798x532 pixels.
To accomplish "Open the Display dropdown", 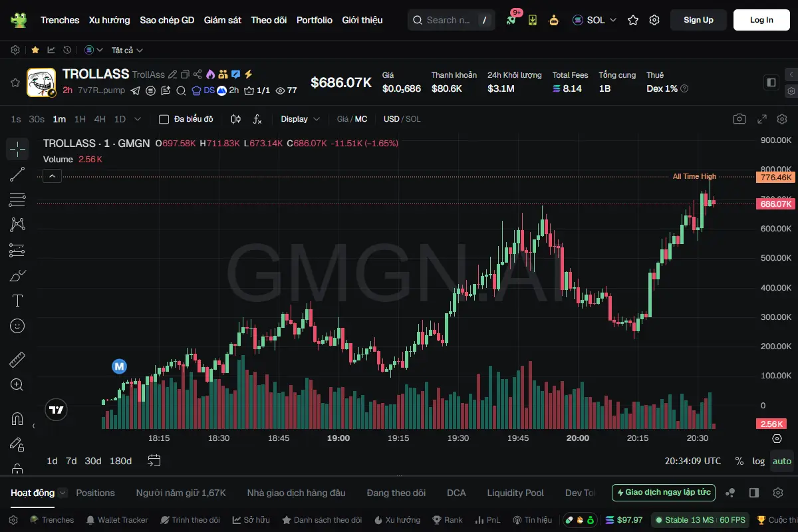I will (300, 119).
